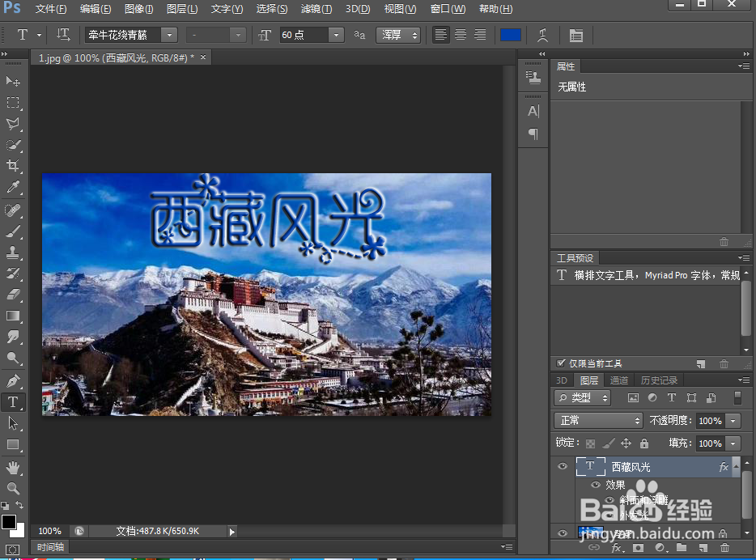This screenshot has height=560, width=756.
Task: Align text right
Action: [480, 35]
